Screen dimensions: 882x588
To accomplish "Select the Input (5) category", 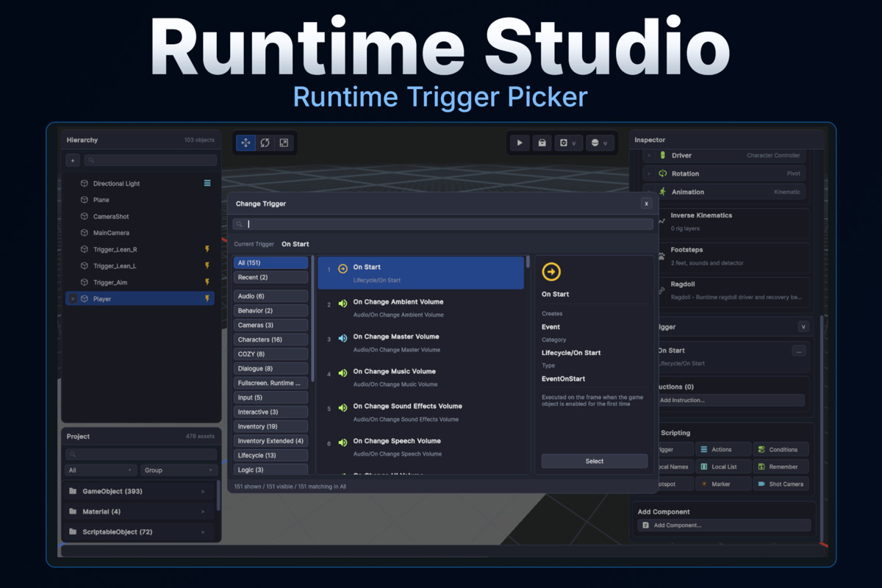I will (x=270, y=398).
